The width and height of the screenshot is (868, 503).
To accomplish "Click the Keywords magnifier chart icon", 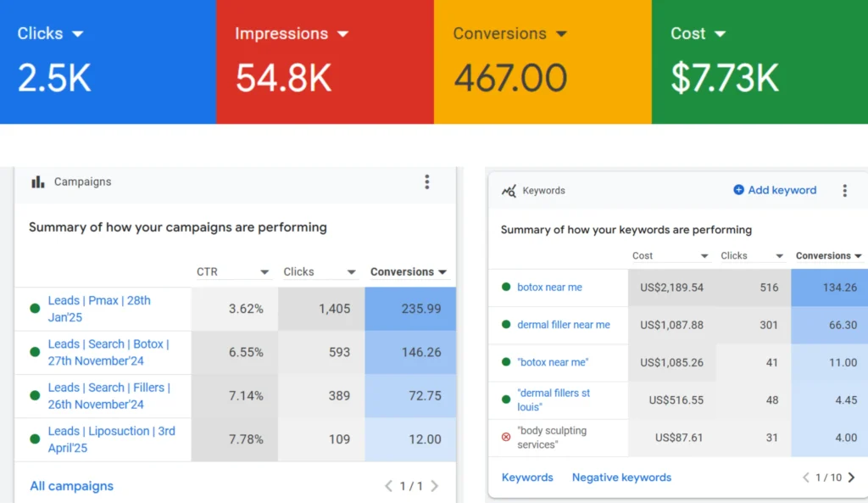I will pyautogui.click(x=509, y=191).
